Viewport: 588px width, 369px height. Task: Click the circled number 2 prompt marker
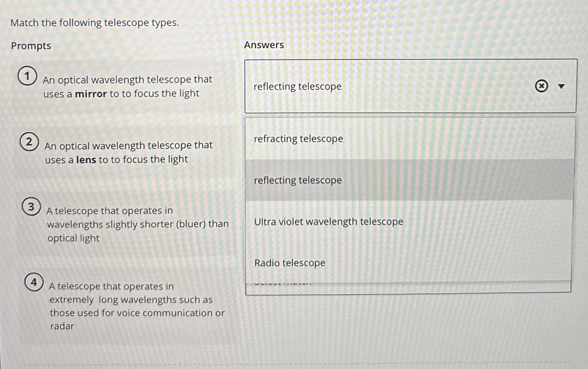pos(29,142)
